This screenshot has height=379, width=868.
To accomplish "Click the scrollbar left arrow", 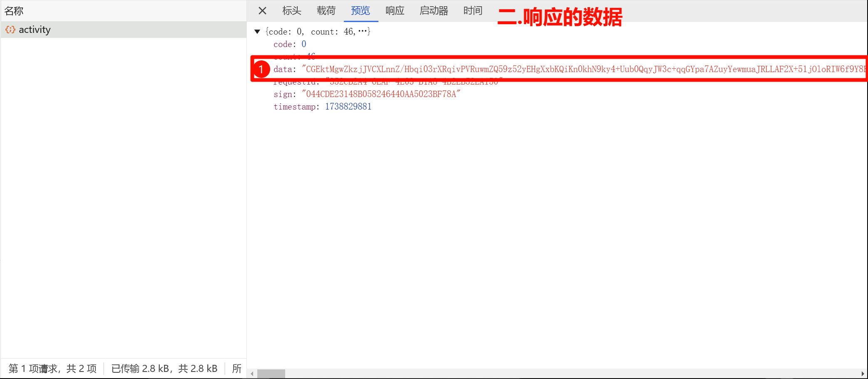I will point(252,374).
